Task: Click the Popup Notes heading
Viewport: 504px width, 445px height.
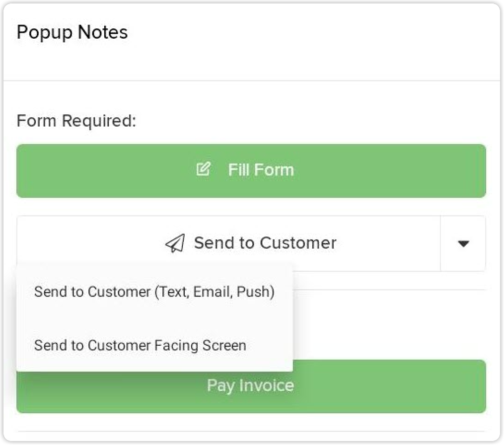Action: point(72,32)
